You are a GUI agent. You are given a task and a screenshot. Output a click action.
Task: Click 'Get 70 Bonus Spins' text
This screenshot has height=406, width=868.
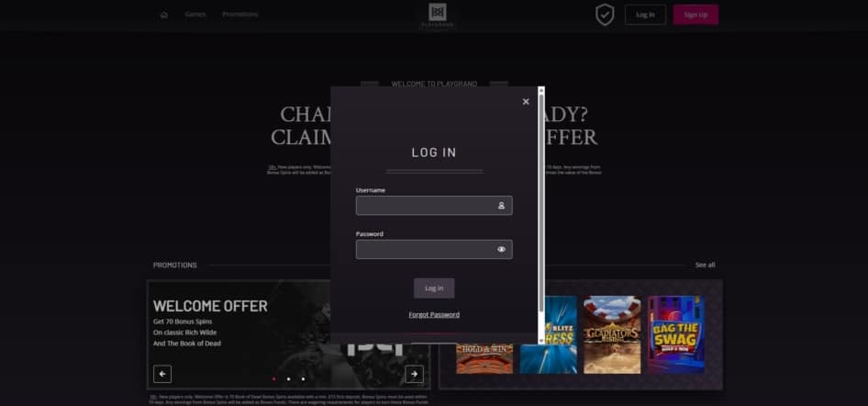(183, 321)
